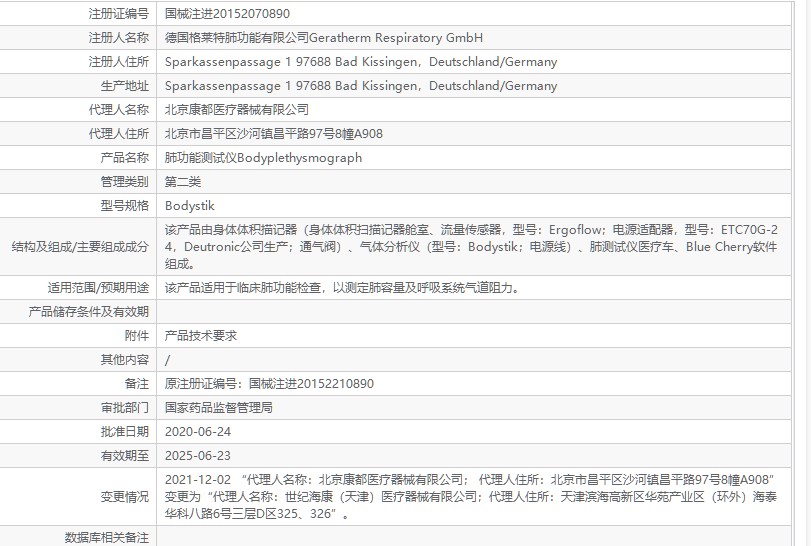Click the 结构及组成/主要组成成分 label

(x=80, y=247)
